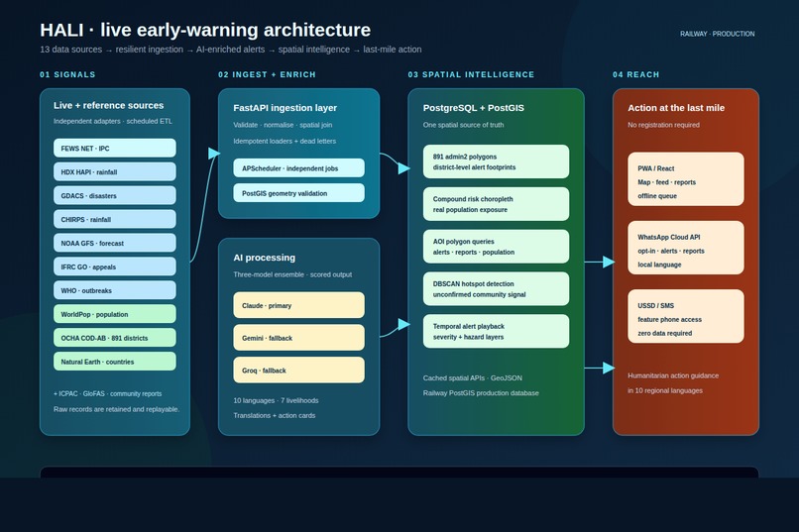Click the Action at the last mile heading
The image size is (799, 532).
point(676,108)
